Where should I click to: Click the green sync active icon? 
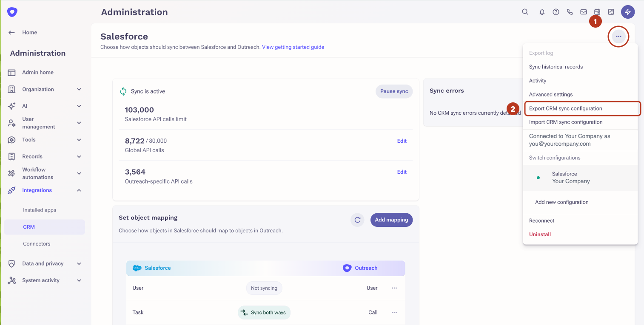(x=123, y=91)
